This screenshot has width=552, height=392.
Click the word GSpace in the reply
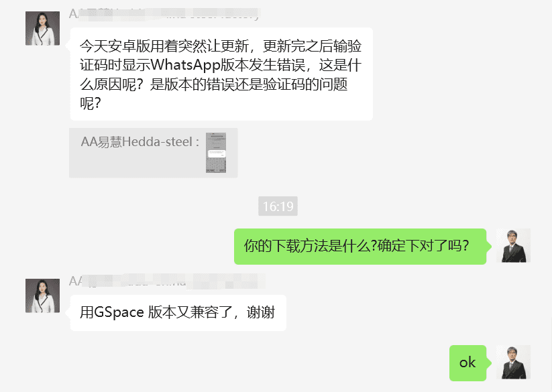click(x=119, y=312)
